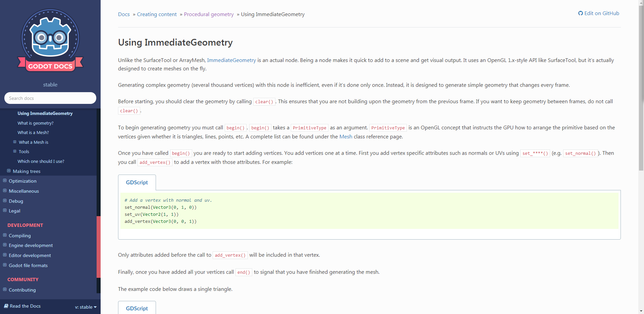Select What is geometry? in sidebar
The width and height of the screenshot is (644, 314).
(36, 123)
